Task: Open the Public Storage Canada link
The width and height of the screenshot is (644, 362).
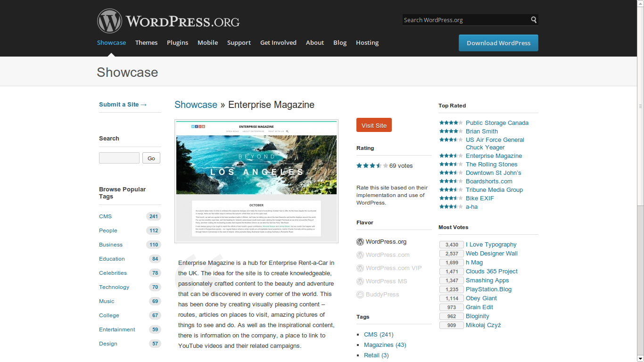Action: (x=497, y=123)
